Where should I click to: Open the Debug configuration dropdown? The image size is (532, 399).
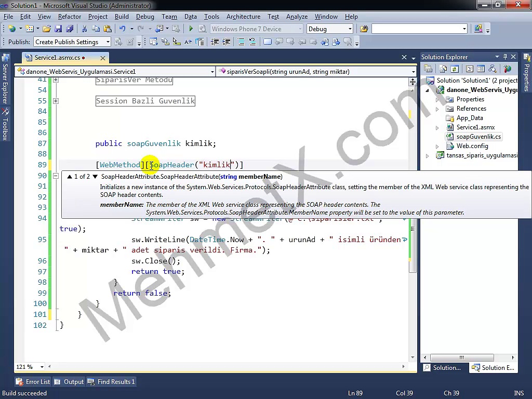pos(350,29)
